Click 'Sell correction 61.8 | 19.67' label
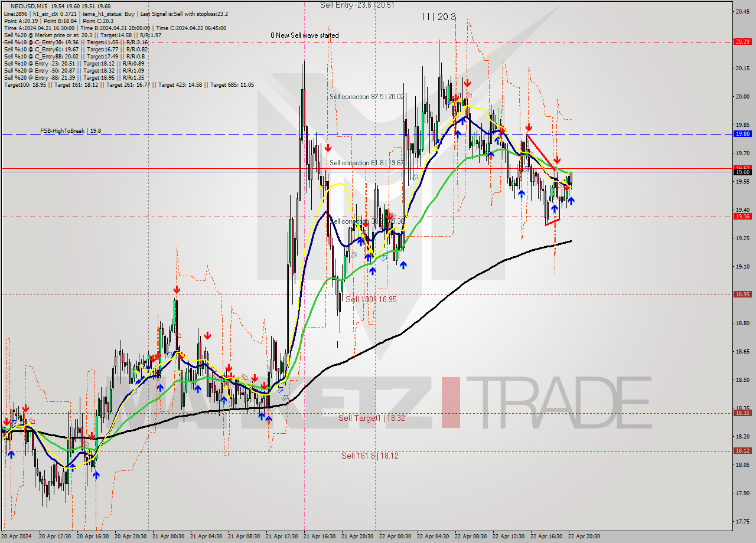 367,163
